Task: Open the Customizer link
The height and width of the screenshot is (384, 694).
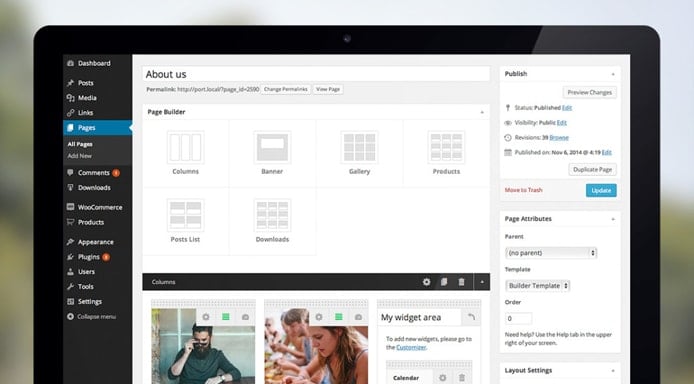Action: point(411,347)
